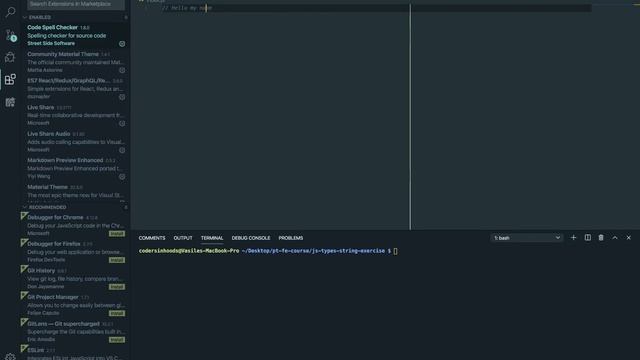Open gear menu for Community Material Theme

point(122,70)
